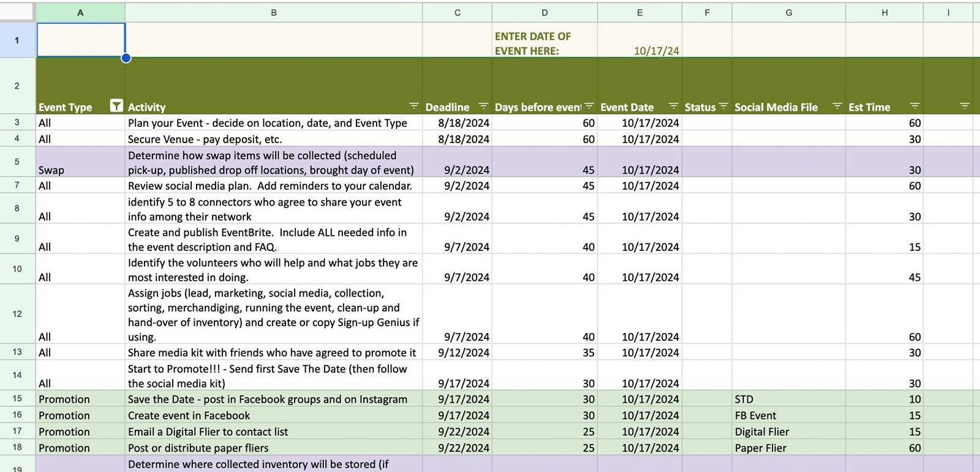
Task: Click the Event Date header cell
Action: [x=639, y=86]
